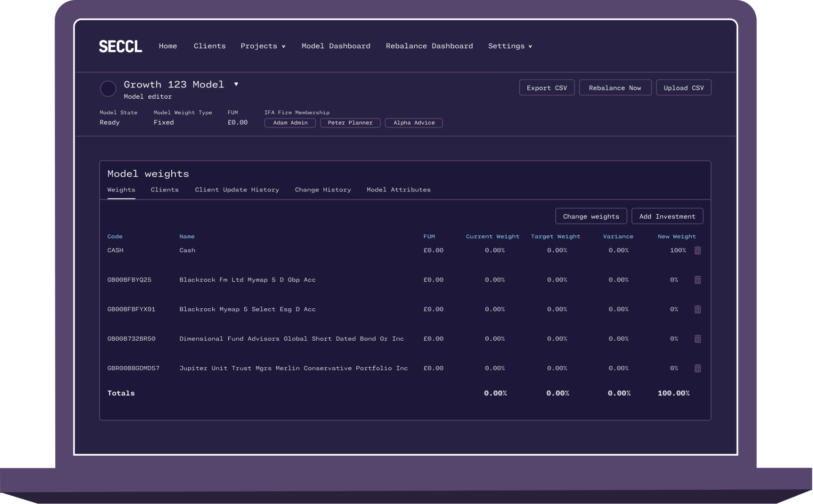Delete Dimensional Fund Advisors investment row
This screenshot has width=813, height=504.
[x=697, y=339]
